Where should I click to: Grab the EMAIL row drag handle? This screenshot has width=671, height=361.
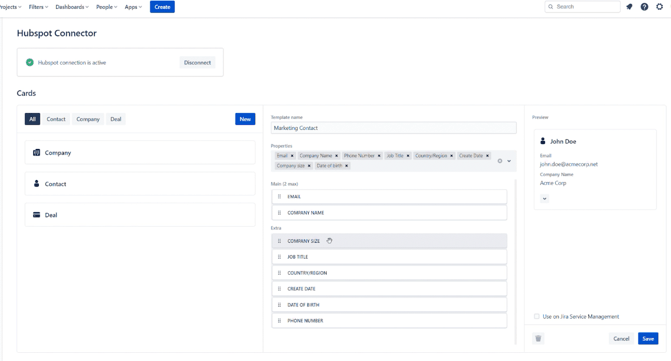[x=279, y=197]
